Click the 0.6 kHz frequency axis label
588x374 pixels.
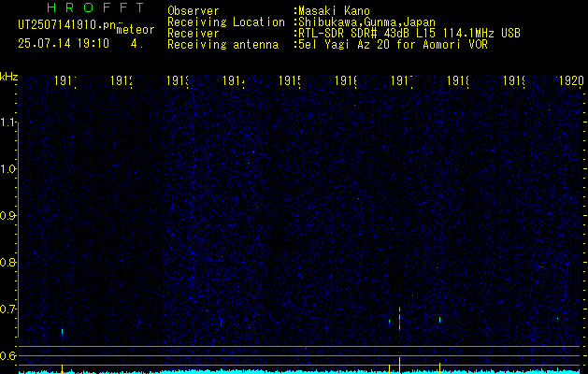click(x=7, y=355)
